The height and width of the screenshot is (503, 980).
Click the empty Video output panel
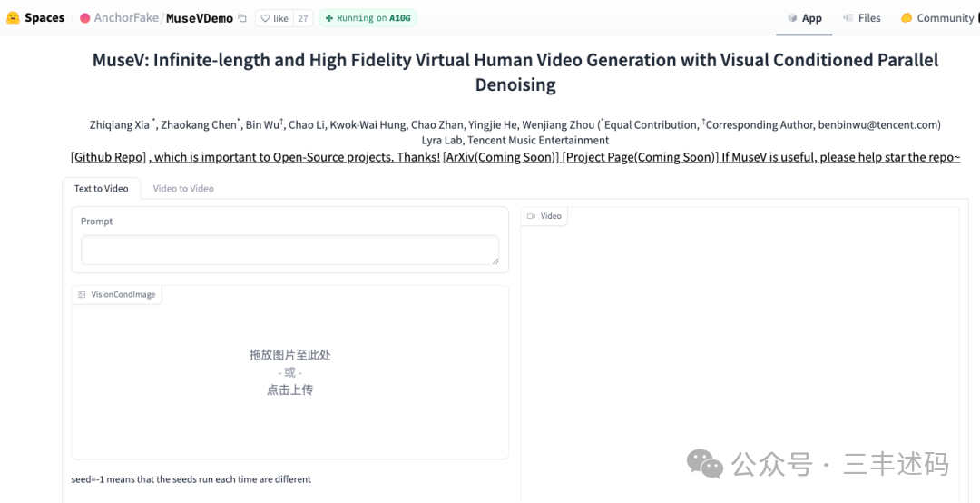(740, 357)
